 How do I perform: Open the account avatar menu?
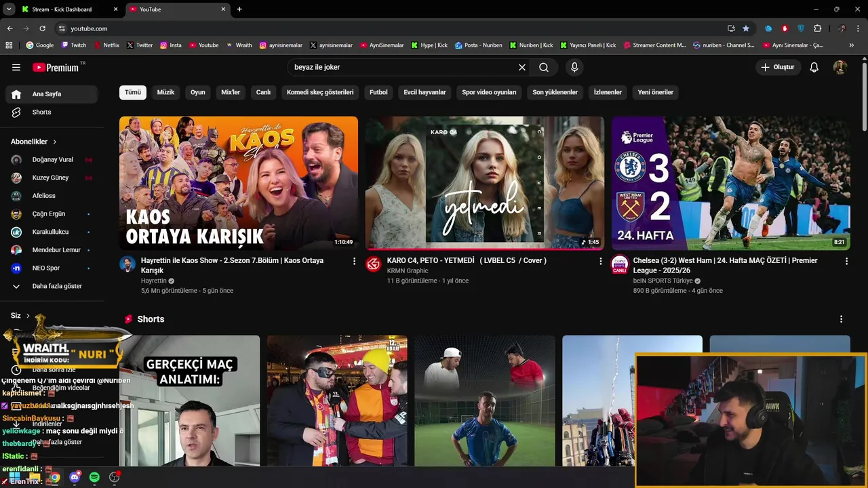coord(840,67)
